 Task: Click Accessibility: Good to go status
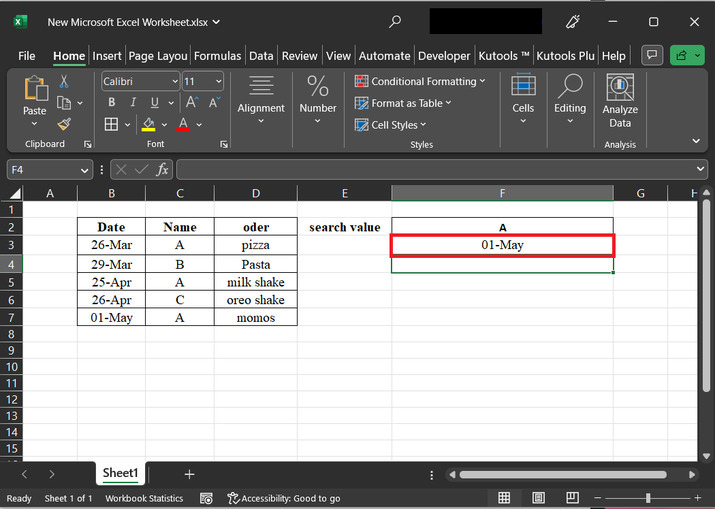284,498
